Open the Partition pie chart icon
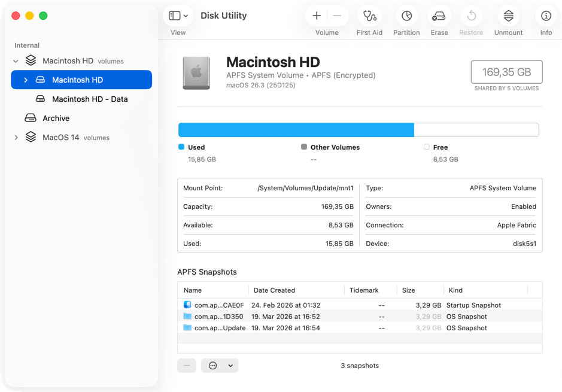562x392 pixels. 406,16
